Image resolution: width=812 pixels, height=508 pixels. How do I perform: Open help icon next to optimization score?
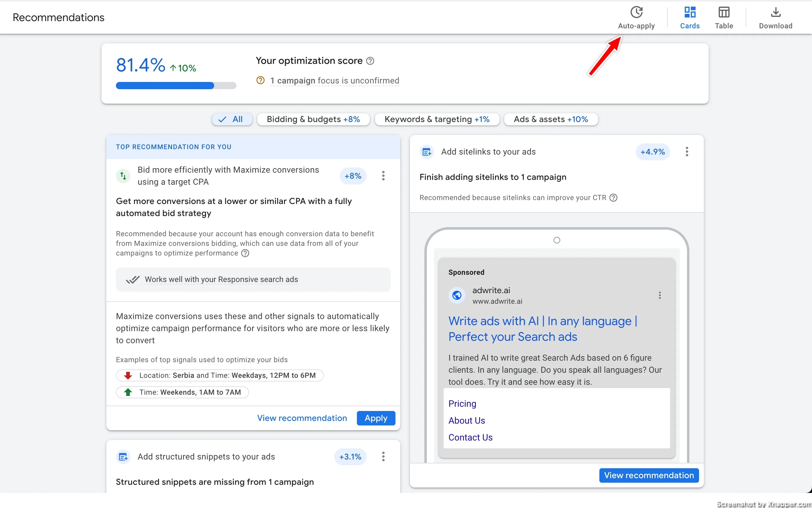(370, 61)
